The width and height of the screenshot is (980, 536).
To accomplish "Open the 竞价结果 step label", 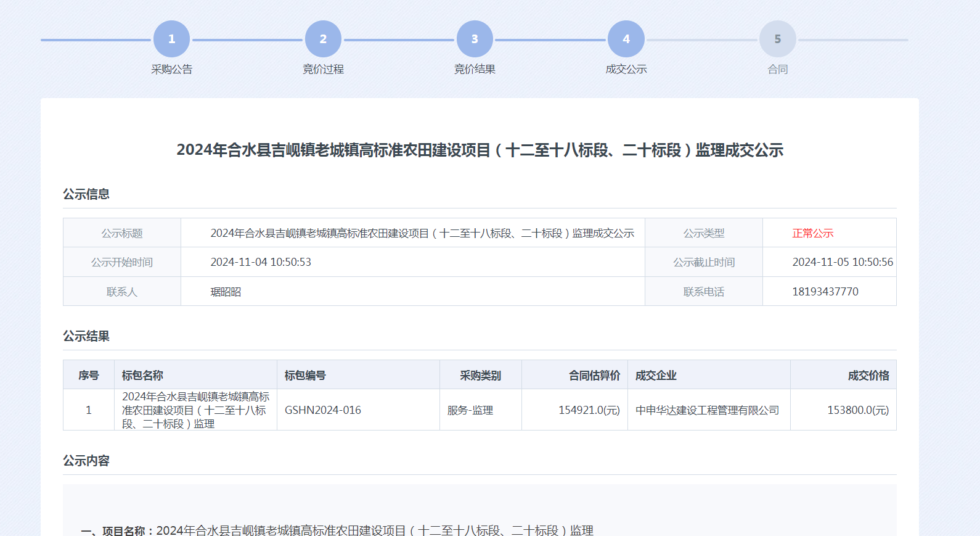I will click(x=475, y=69).
